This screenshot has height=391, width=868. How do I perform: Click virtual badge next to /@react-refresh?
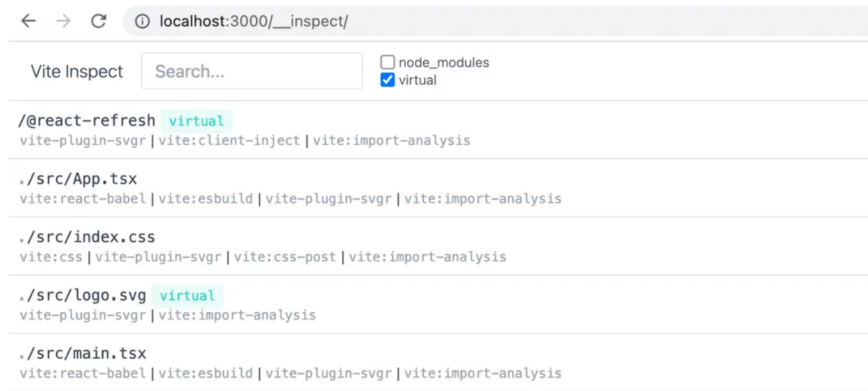(196, 121)
